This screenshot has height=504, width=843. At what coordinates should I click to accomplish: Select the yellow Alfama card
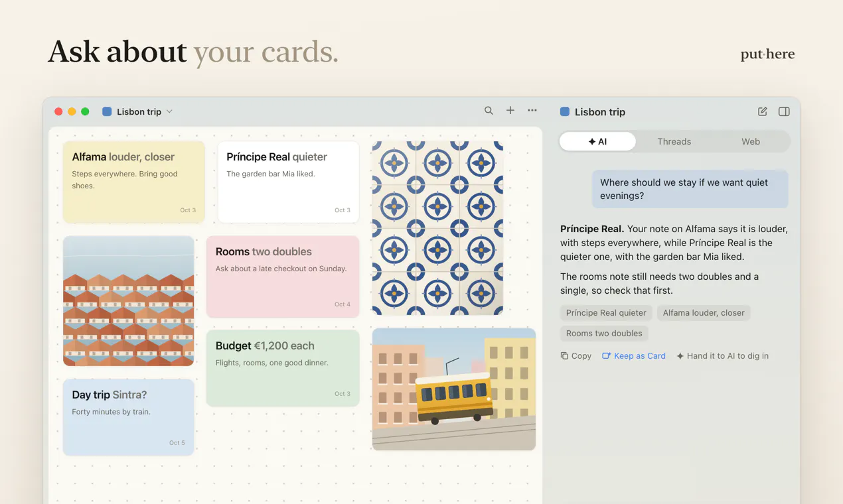coord(134,182)
